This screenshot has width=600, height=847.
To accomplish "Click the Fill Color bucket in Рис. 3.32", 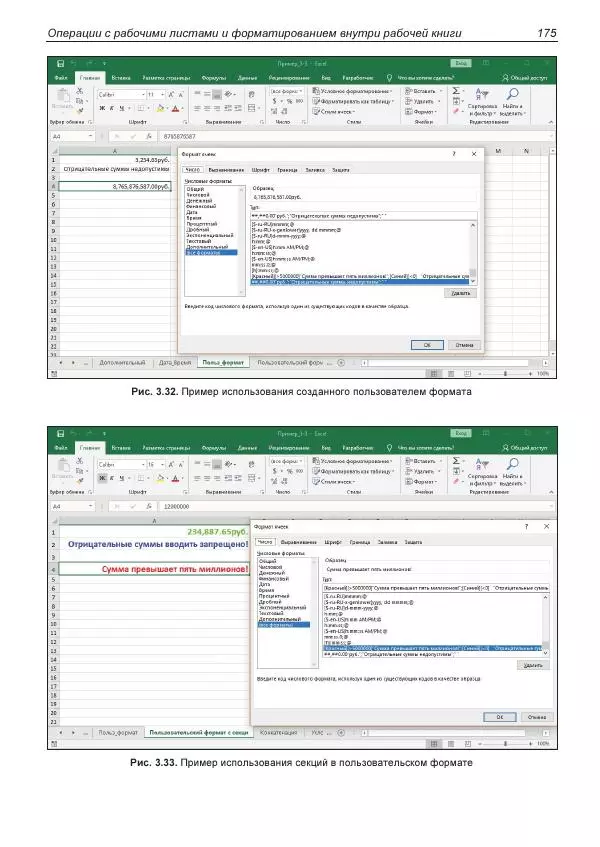I will coord(160,108).
